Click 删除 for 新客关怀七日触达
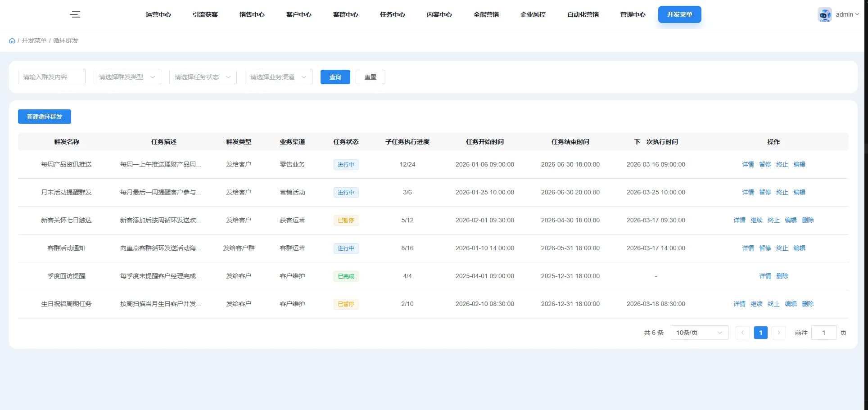The height and width of the screenshot is (410, 868). click(808, 220)
